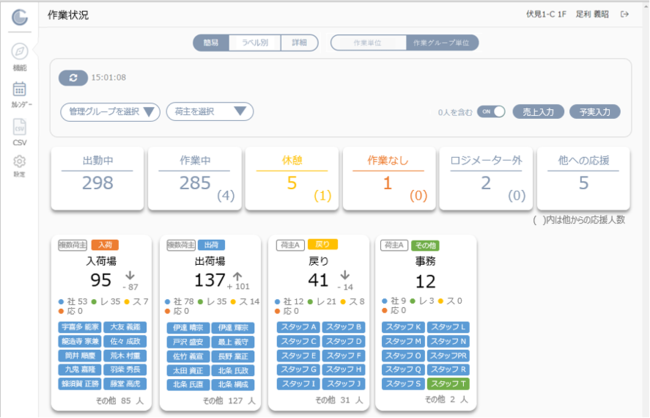Click the 荷主A badge on the 事務 card
The image size is (650, 418).
(394, 245)
